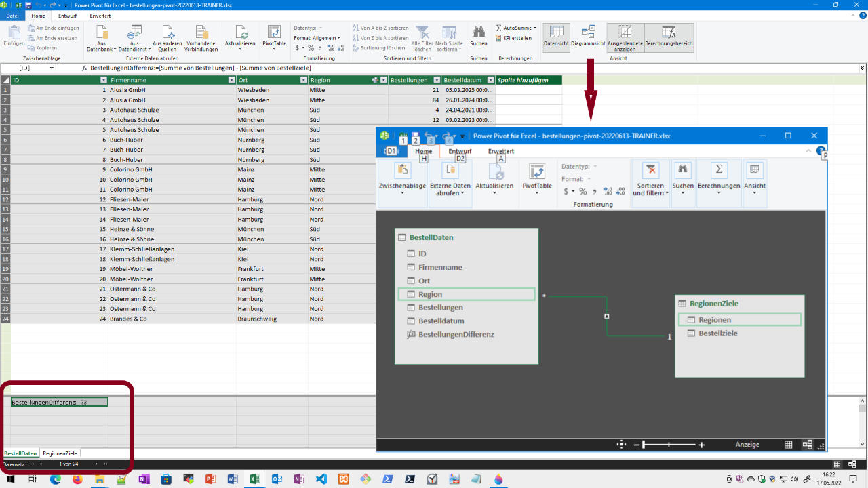Switch to Diagrammsicht view
This screenshot has width=868, height=488.
tap(588, 37)
